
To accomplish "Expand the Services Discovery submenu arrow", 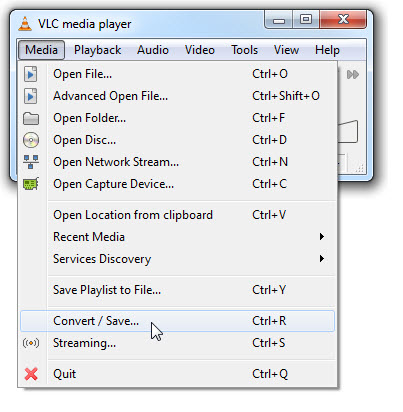I will pyautogui.click(x=322, y=259).
